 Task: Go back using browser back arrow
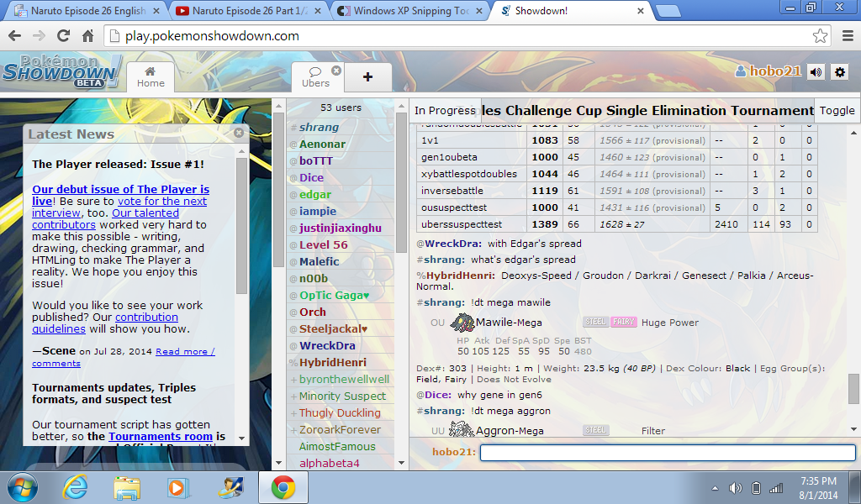tap(15, 36)
